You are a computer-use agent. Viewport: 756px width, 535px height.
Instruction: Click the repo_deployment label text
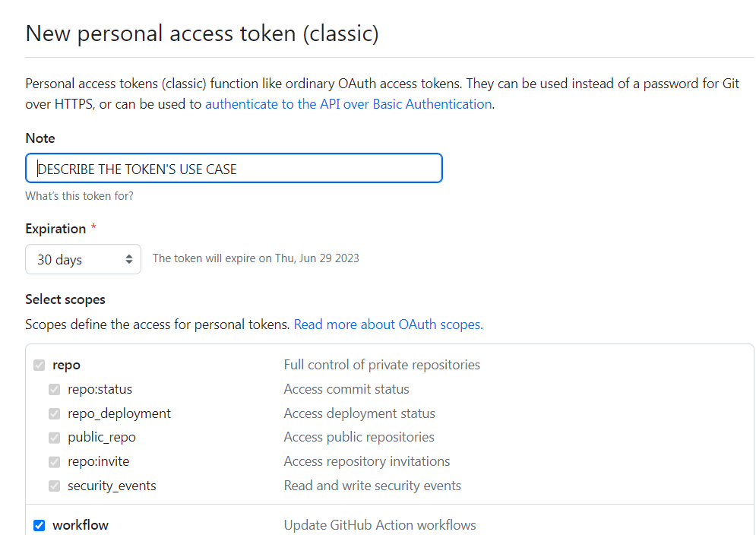[x=119, y=413]
